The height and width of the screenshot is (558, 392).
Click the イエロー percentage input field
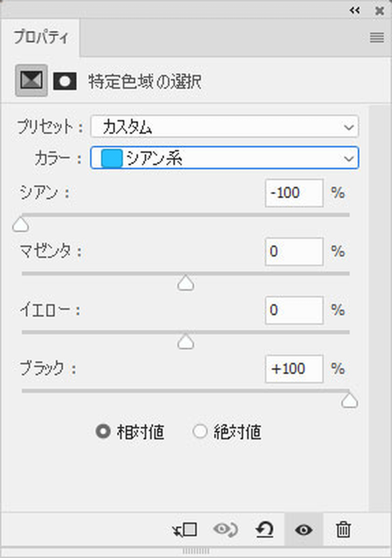point(294,310)
